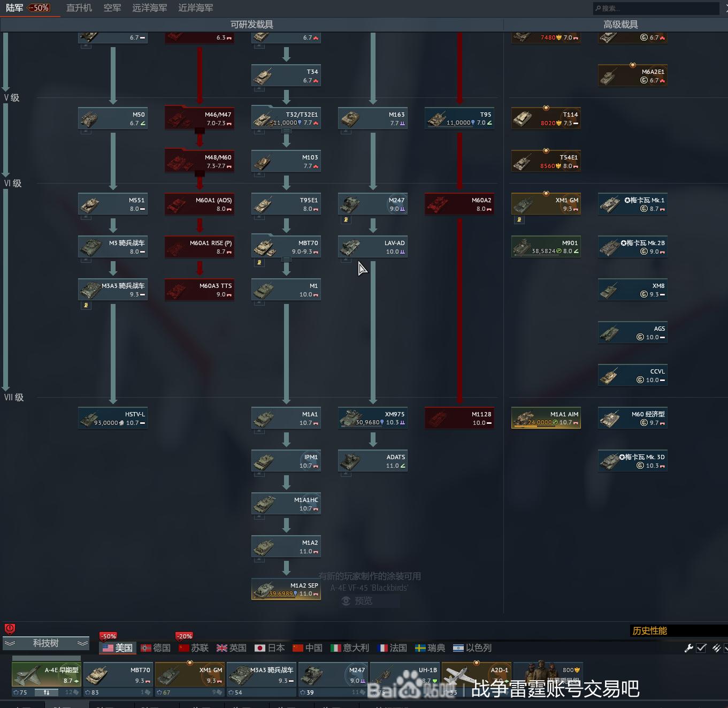This screenshot has height=708, width=728.
Task: Click small crew icon under LAV-AD
Action: click(x=346, y=260)
